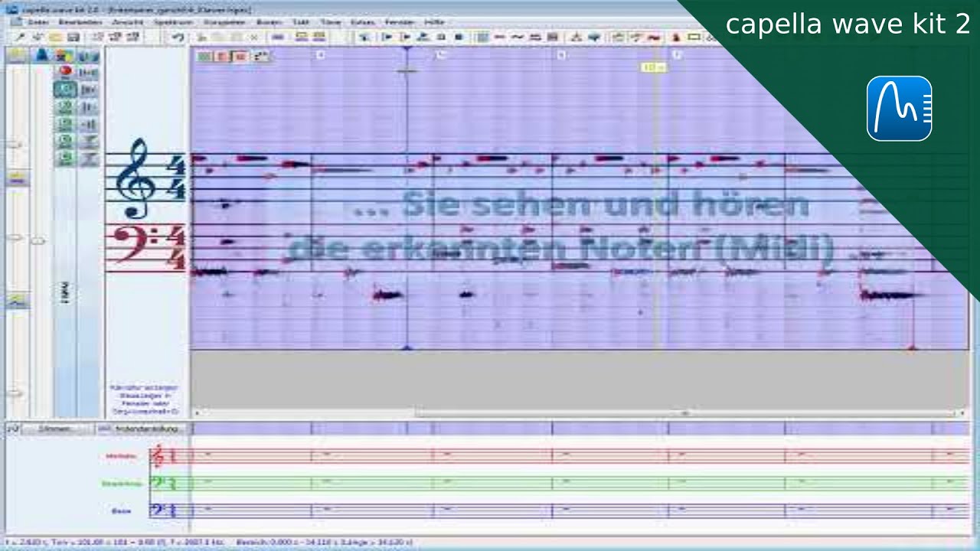The image size is (980, 551).
Task: Click the undo arrow icon
Action: point(178,36)
